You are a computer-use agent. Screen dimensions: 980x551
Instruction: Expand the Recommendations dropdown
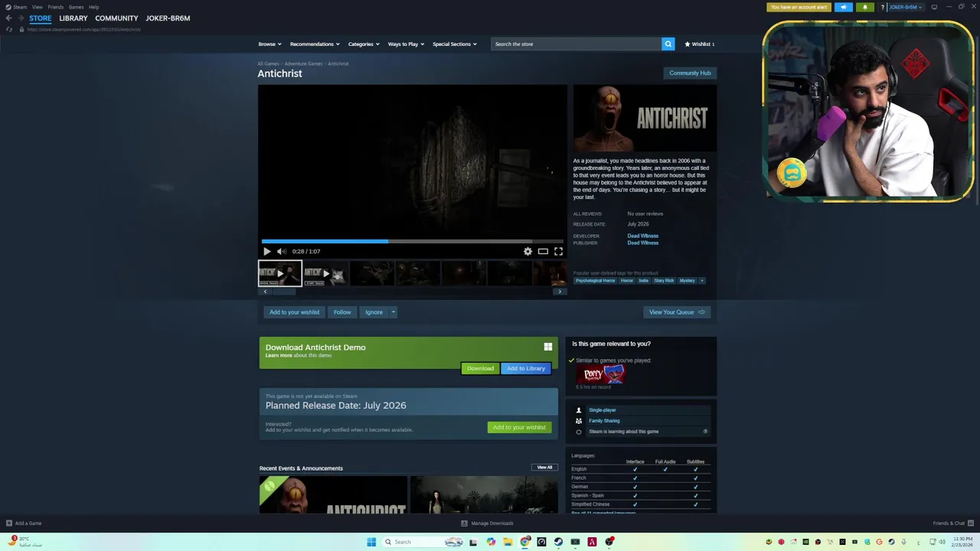(x=315, y=44)
